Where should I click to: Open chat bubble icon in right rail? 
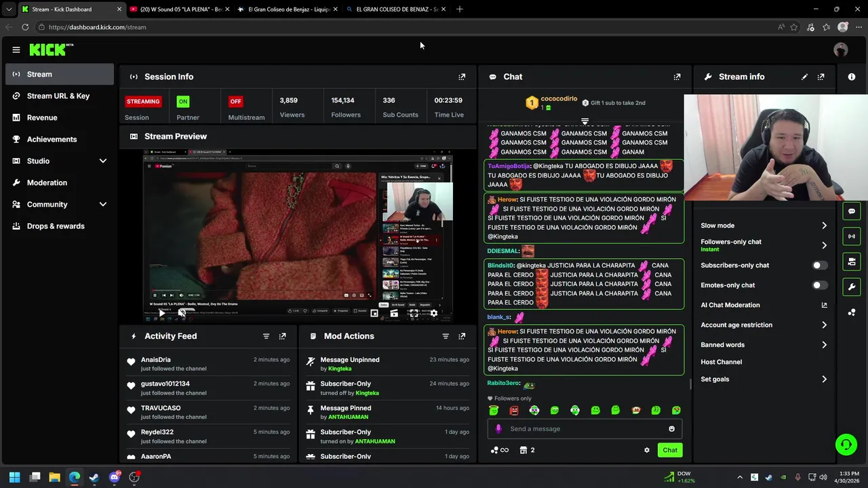point(852,211)
